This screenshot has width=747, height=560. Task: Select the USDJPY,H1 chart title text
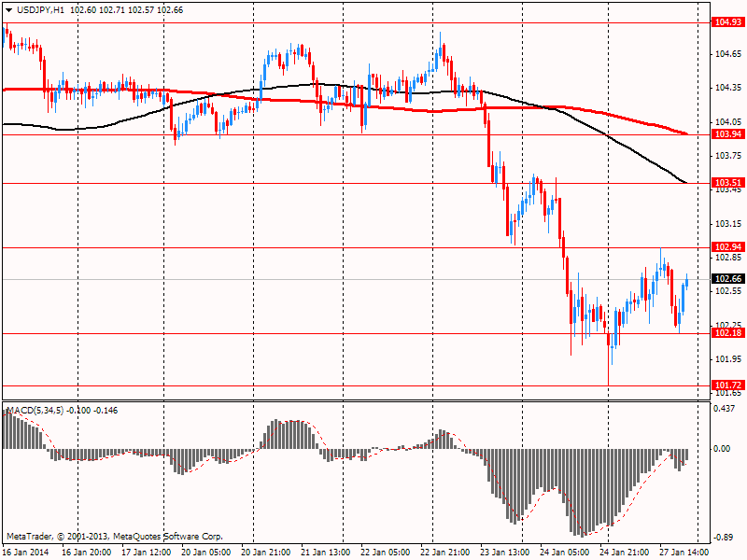coord(40,10)
